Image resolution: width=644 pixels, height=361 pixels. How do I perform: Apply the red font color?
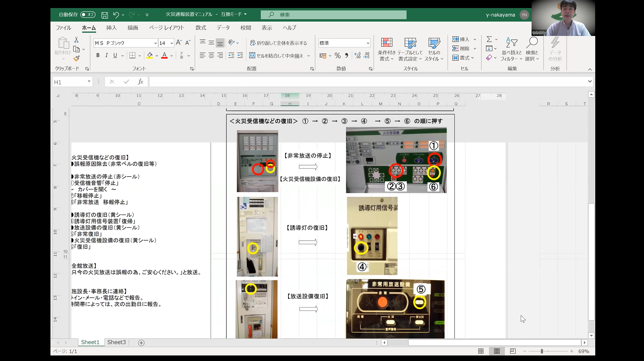(164, 56)
